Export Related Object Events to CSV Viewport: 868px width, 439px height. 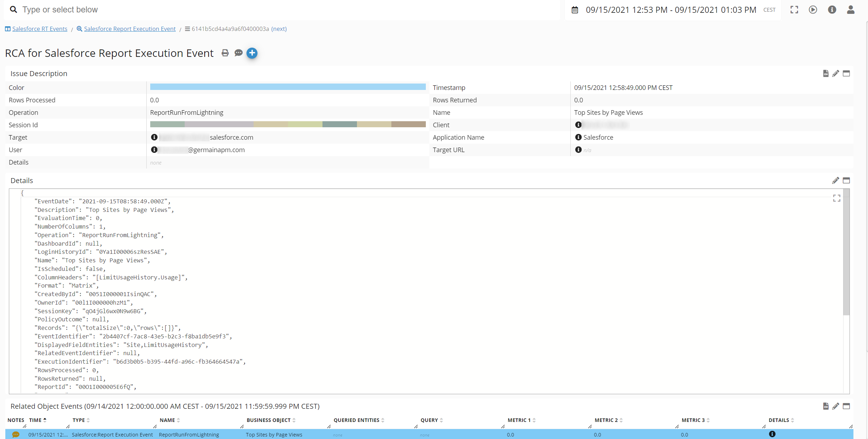tap(825, 406)
